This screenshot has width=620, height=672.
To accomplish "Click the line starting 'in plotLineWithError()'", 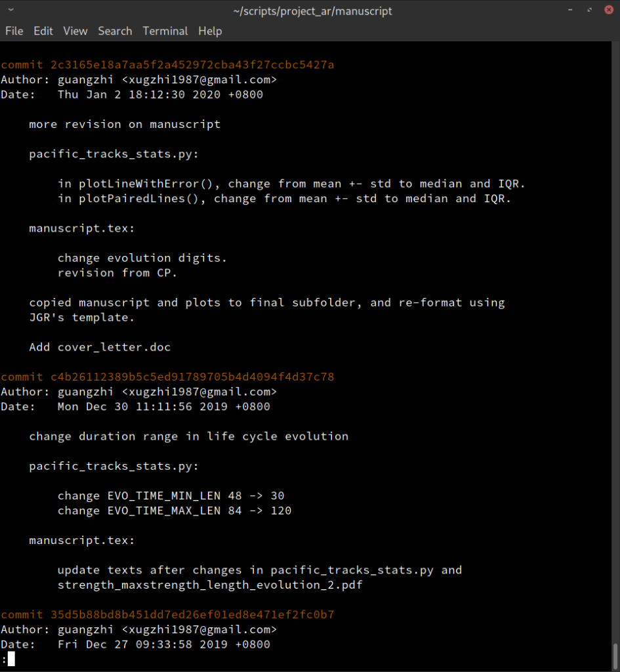I will (x=291, y=184).
